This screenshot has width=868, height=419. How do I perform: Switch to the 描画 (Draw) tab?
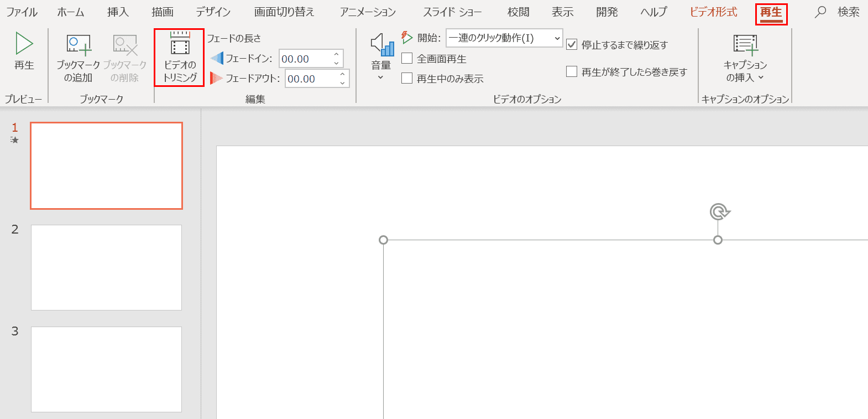point(163,12)
